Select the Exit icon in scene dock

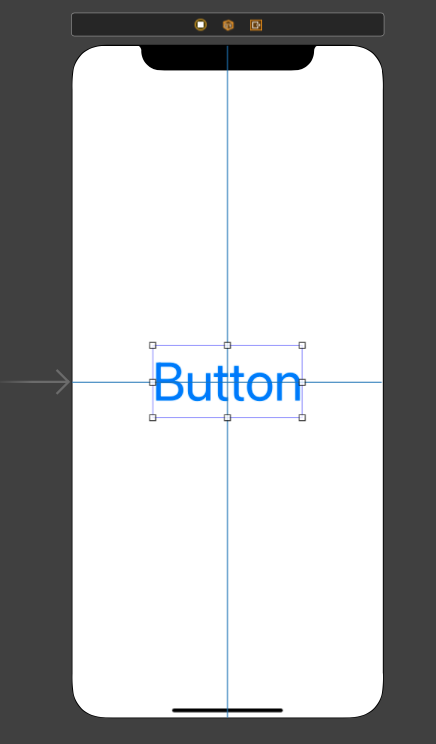(256, 25)
